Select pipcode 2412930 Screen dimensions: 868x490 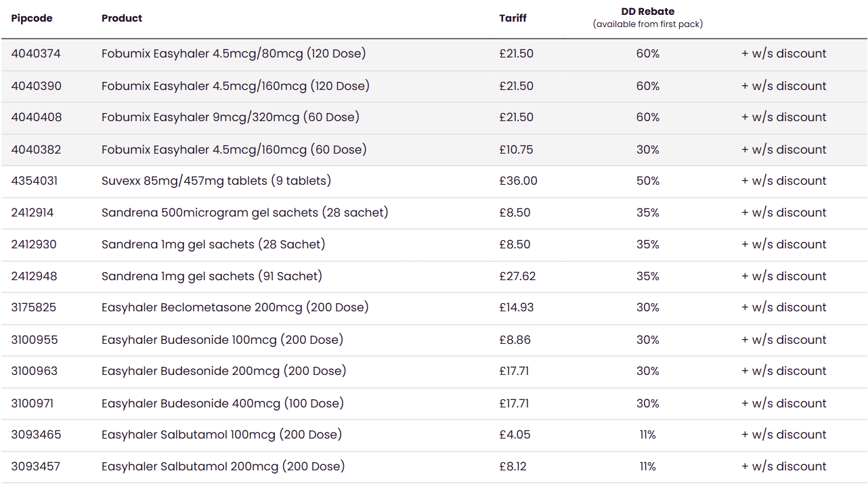point(34,244)
